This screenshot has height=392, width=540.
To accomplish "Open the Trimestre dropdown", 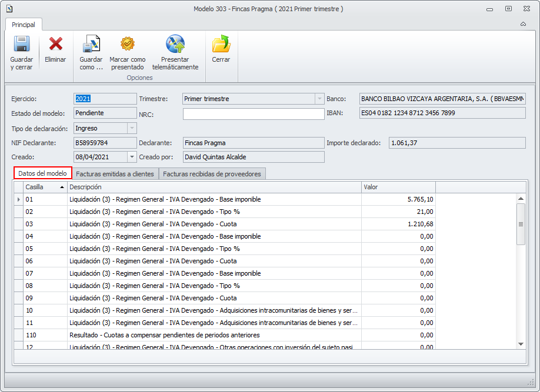I will point(319,99).
